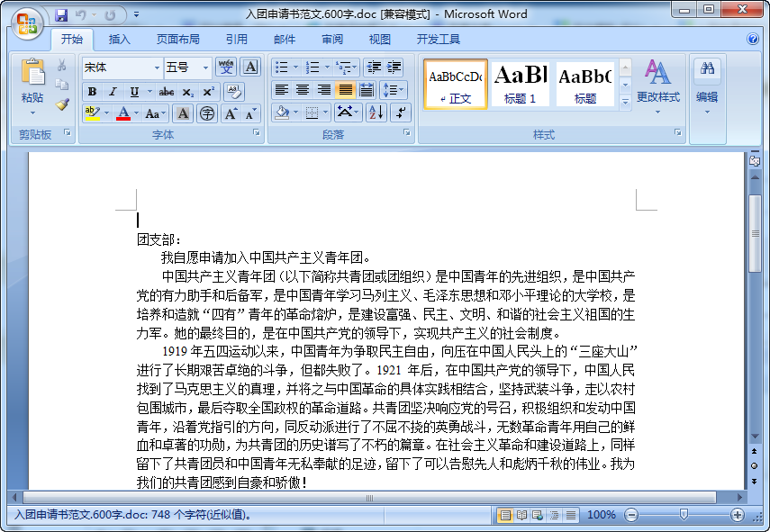Toggle italic formatting
Viewport: 770px width, 532px height.
point(113,92)
